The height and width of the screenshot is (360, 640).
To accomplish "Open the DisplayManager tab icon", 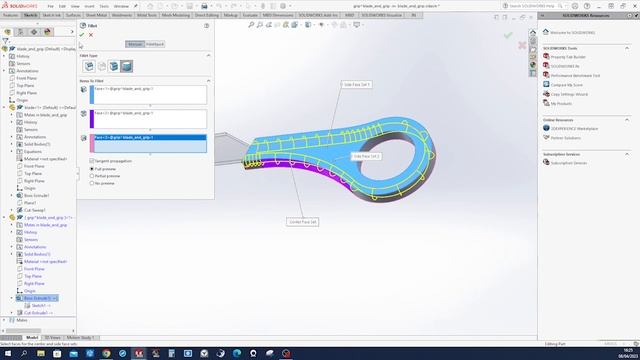I will pos(47,32).
